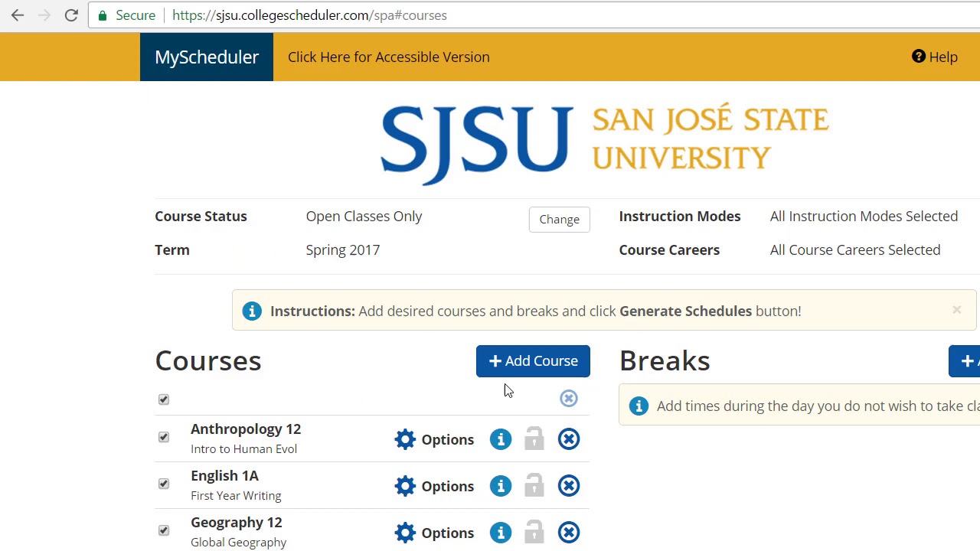Click the 'First Year Writing' subtitle

(236, 495)
